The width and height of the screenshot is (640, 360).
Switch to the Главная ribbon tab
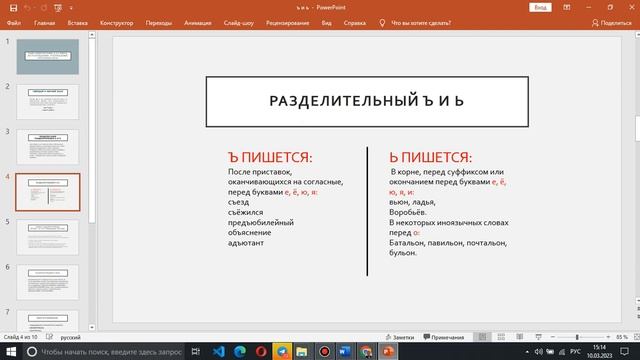point(44,23)
